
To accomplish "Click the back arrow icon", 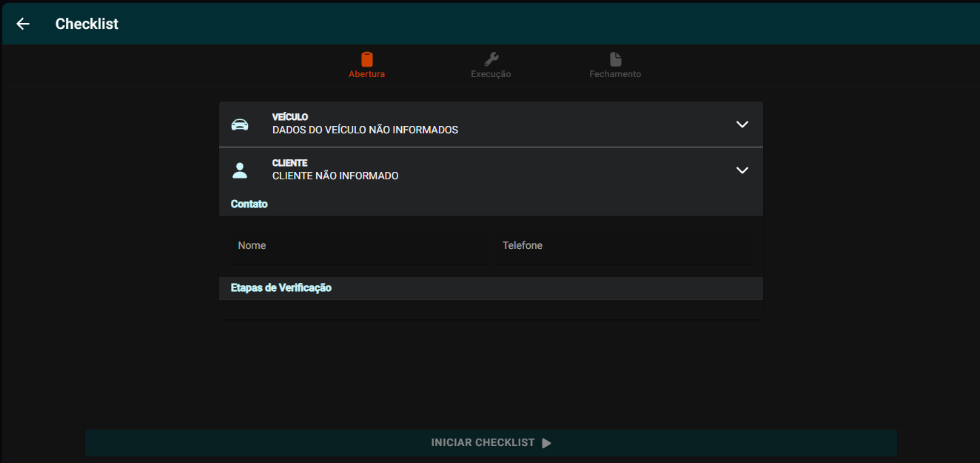I will click(x=23, y=24).
